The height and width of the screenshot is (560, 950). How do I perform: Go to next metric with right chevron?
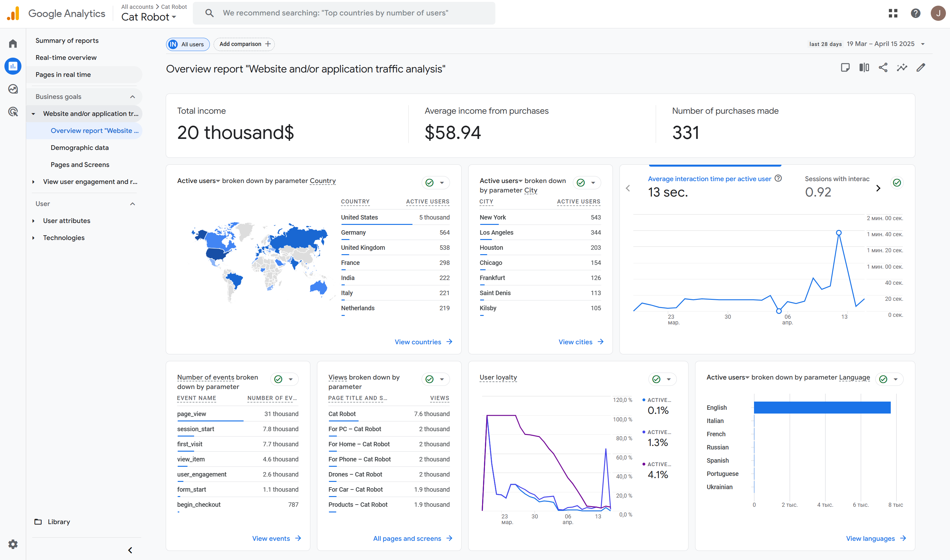878,188
